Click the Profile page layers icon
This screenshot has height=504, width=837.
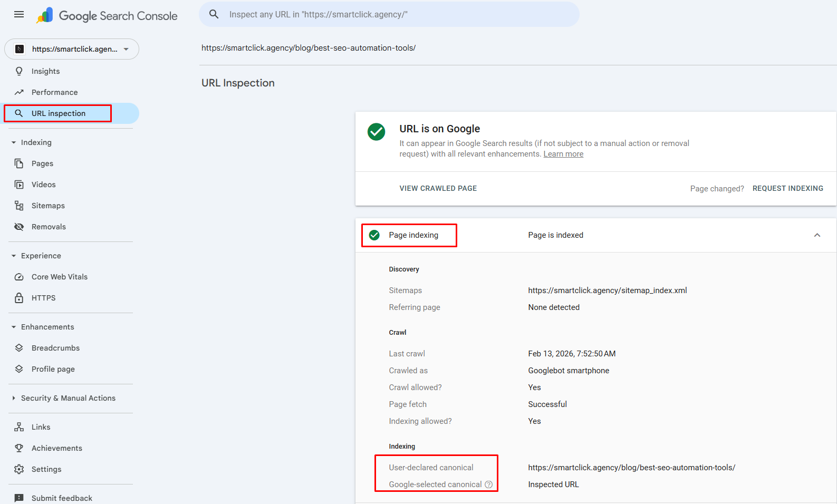coord(19,369)
